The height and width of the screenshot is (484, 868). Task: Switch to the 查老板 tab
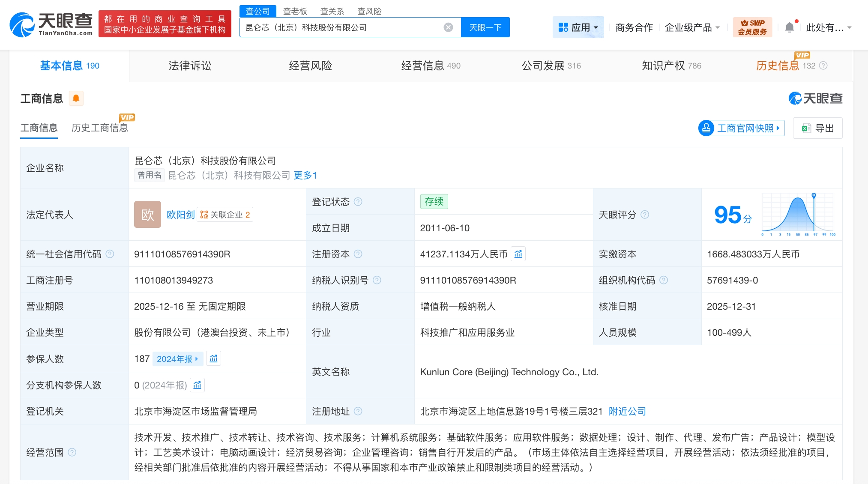click(295, 11)
